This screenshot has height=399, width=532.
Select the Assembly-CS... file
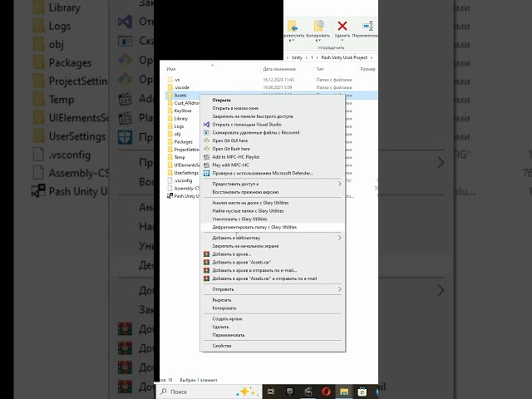pos(183,189)
